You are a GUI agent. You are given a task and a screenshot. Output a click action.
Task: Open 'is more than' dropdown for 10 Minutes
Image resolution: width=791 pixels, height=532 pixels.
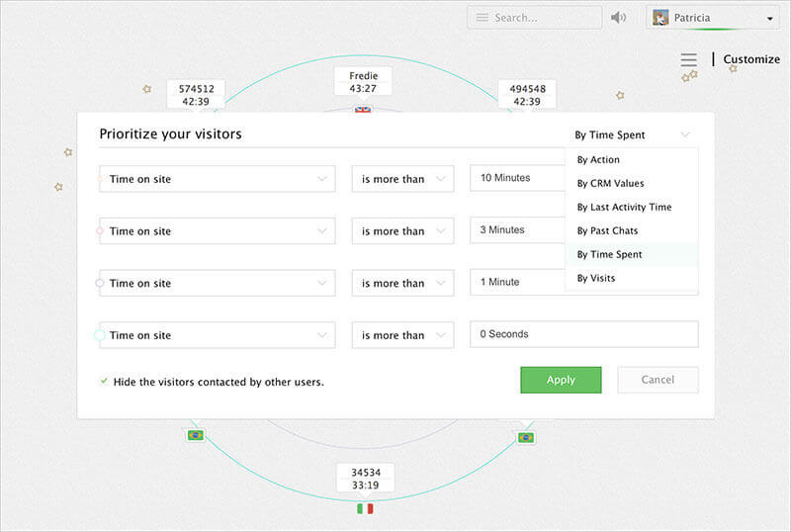point(402,179)
